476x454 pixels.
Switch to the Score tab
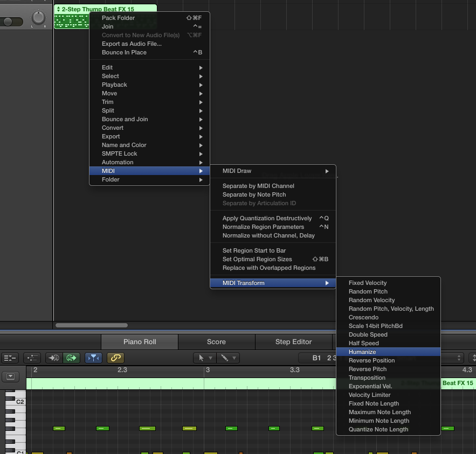217,342
